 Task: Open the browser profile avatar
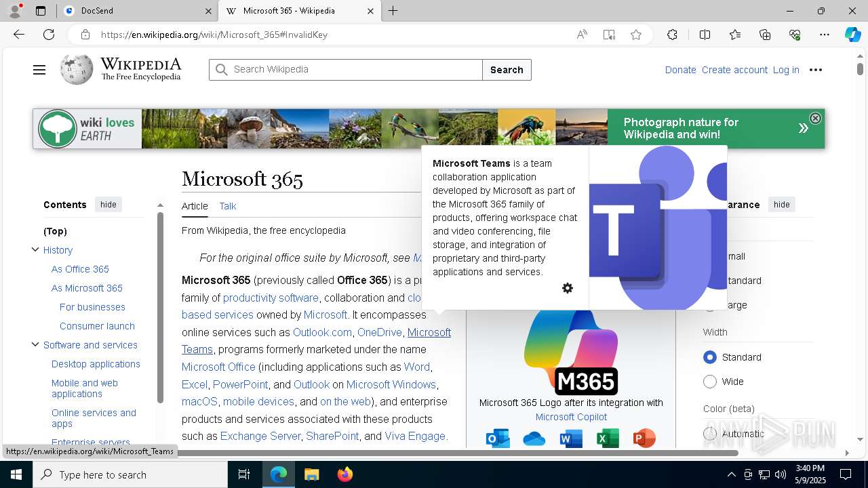pos(15,11)
